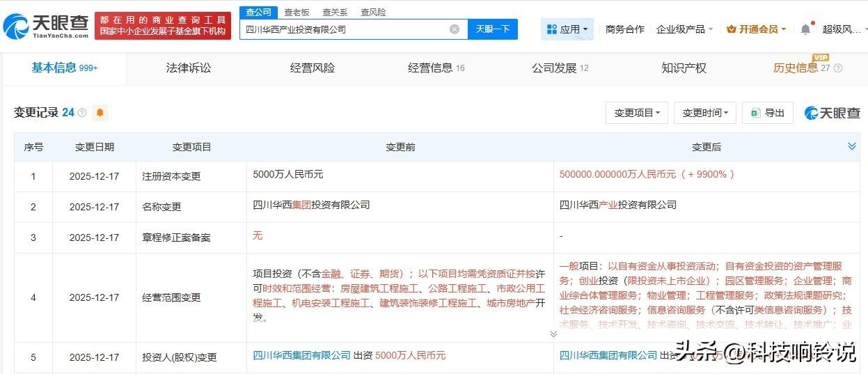Screen dimensions: 868x374
Task: Click the 序号 column header
Action: (33, 147)
